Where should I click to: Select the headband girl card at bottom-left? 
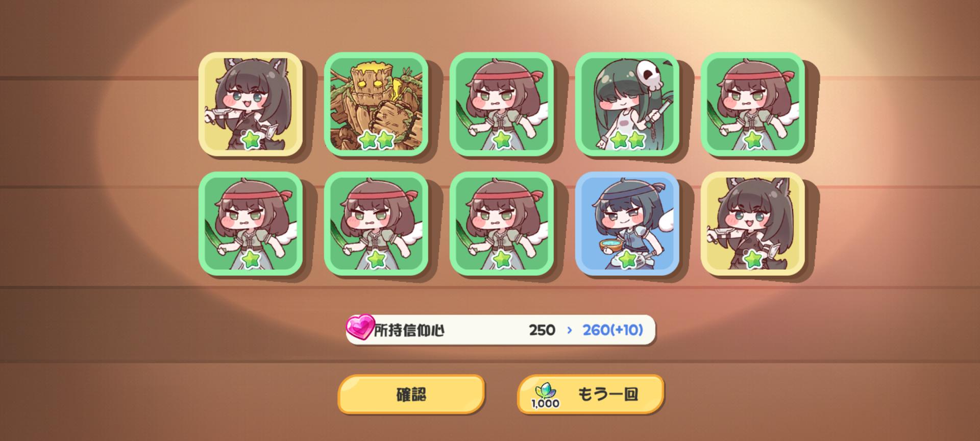(x=251, y=224)
